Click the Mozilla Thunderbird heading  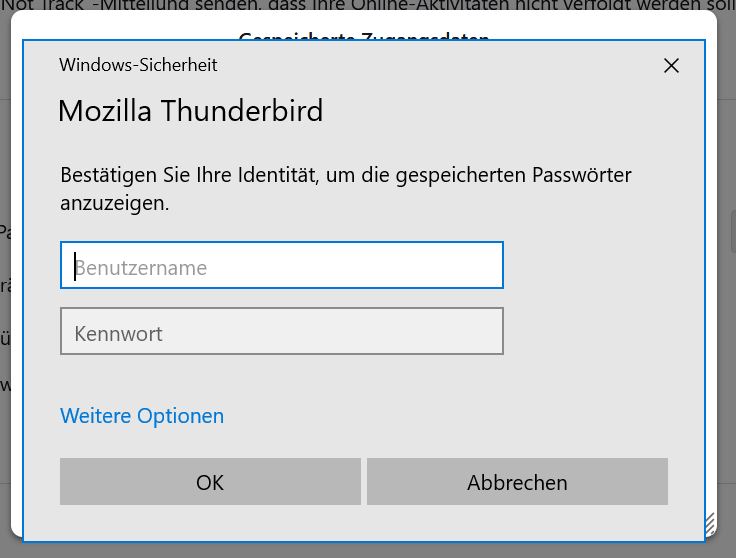pyautogui.click(x=190, y=110)
